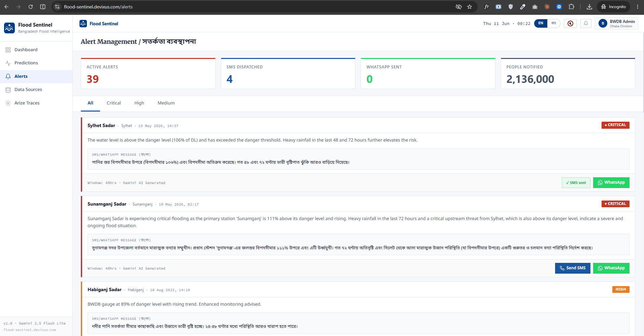Viewport: 644px width, 336px height.
Task: Click the v1.0 Gemini 2.5 Flash Lite footer
Action: (35, 324)
